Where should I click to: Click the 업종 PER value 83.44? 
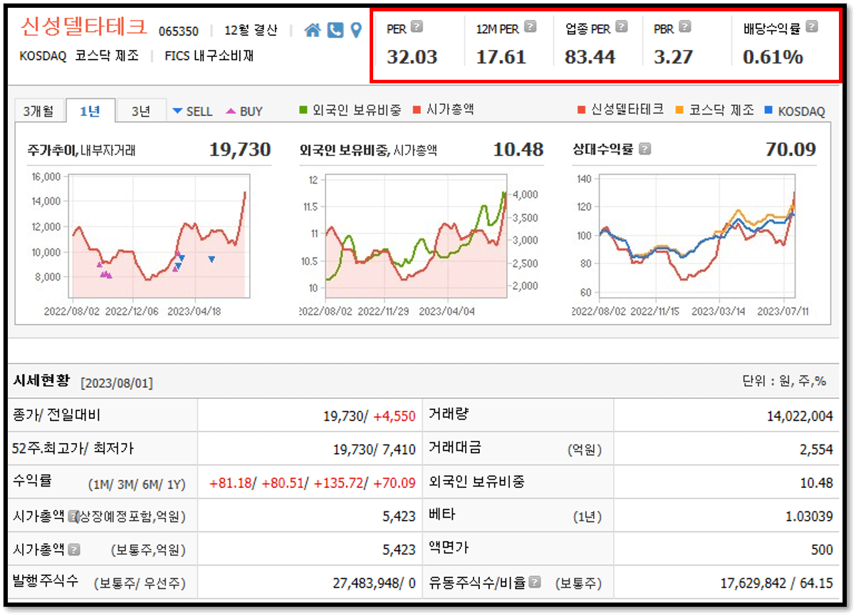(590, 57)
